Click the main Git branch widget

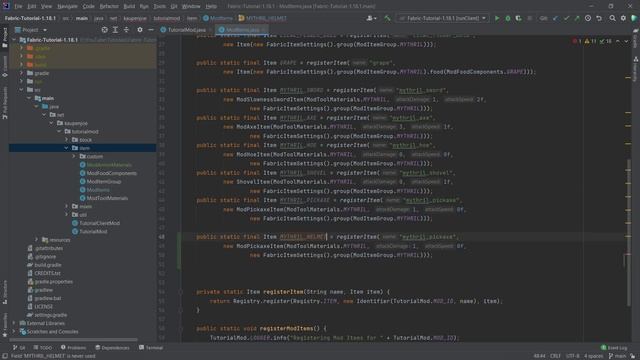(x=617, y=356)
